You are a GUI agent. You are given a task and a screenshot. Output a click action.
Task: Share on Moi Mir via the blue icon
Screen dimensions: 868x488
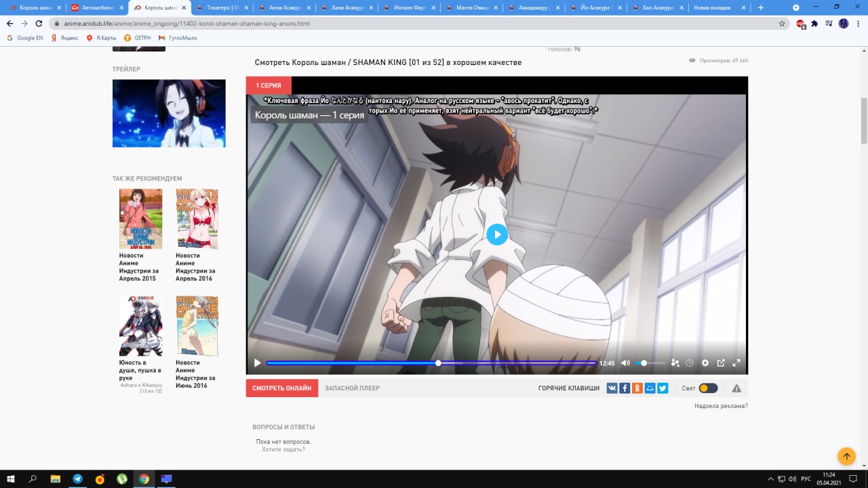pyautogui.click(x=650, y=388)
